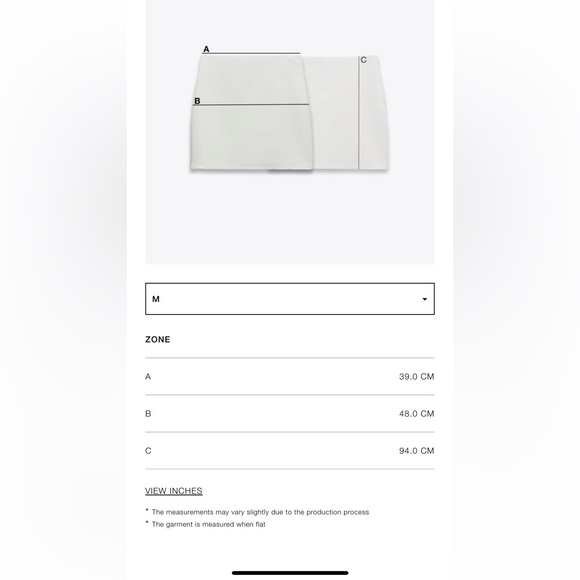Tap the A label on skirt diagram

click(206, 49)
